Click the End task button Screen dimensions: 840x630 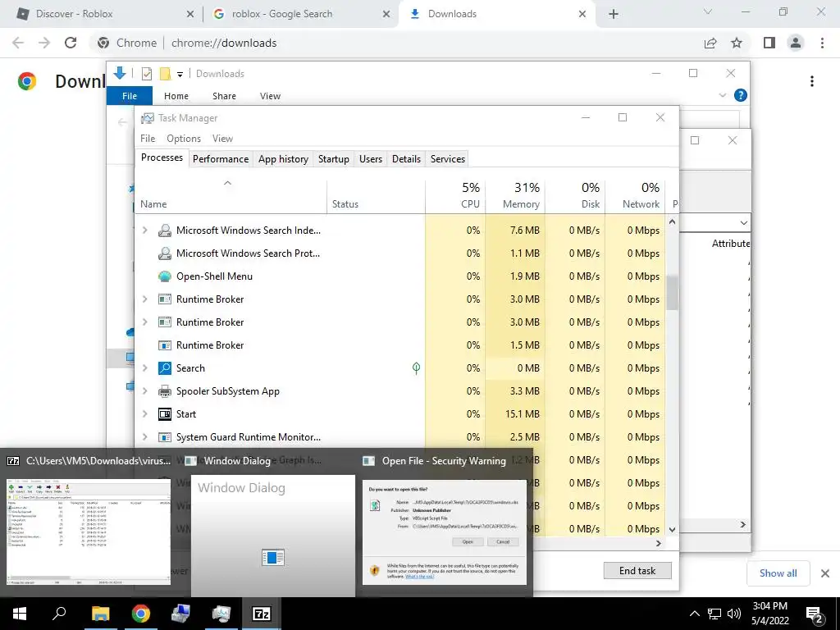[637, 571]
